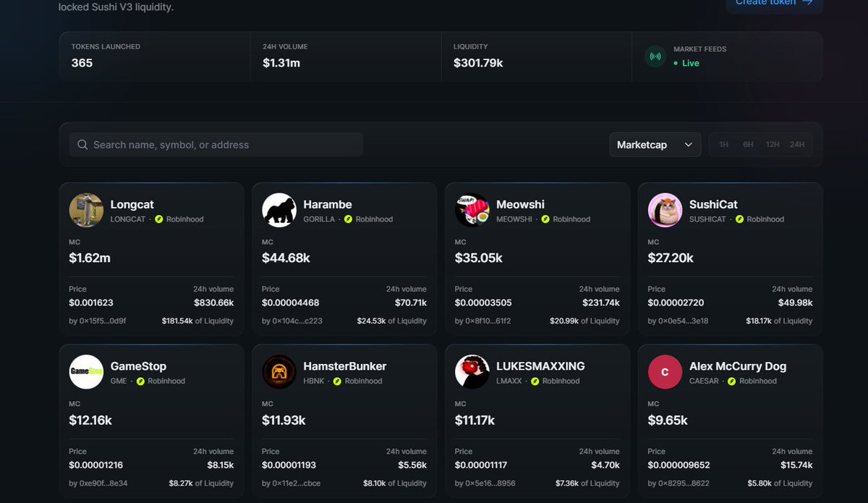
Task: Open the Marketcap sort dropdown
Action: [x=655, y=145]
